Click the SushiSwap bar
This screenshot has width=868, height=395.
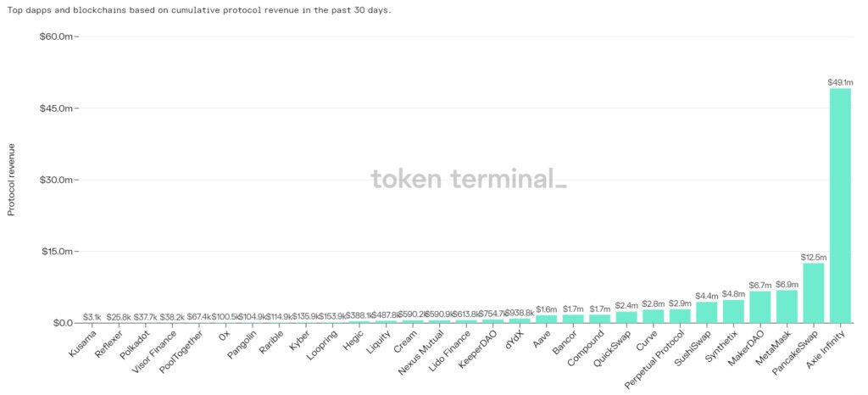pos(707,312)
